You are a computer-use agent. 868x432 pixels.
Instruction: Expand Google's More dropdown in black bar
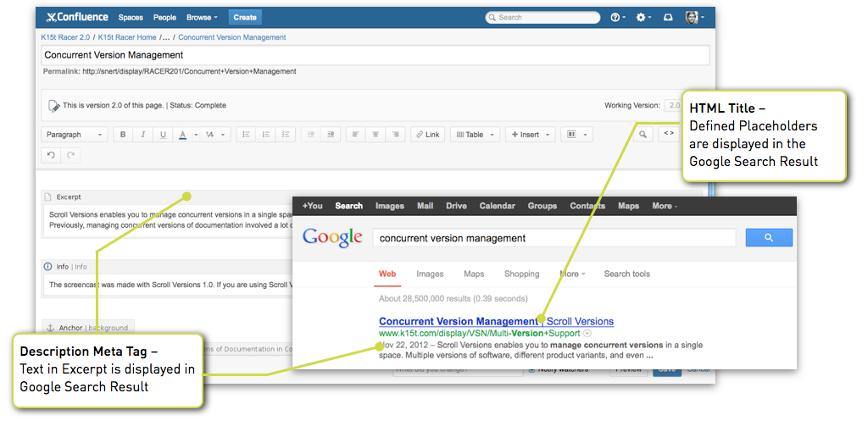click(x=665, y=206)
